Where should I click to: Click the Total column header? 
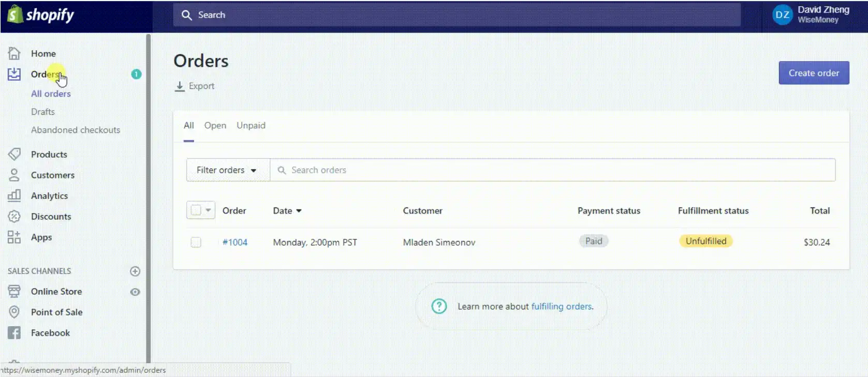(820, 210)
